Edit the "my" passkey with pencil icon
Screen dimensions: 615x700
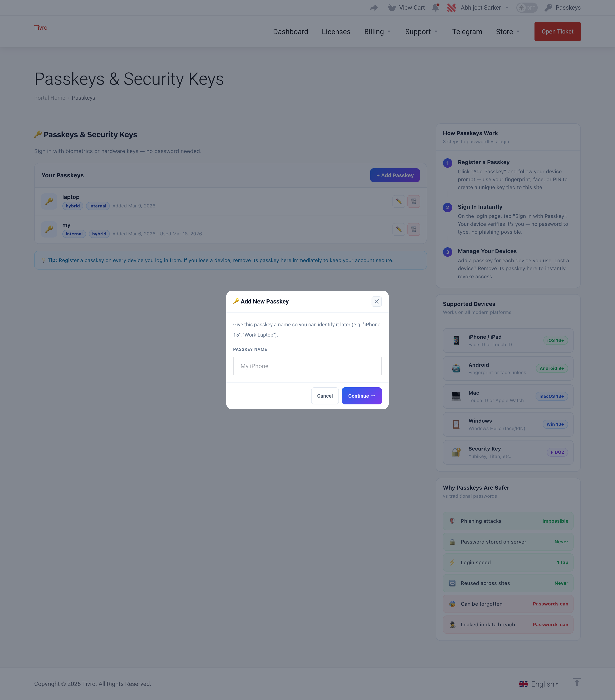[399, 229]
